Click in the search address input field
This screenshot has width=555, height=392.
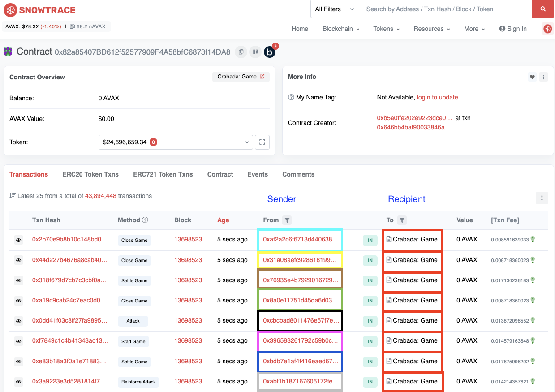pyautogui.click(x=447, y=9)
